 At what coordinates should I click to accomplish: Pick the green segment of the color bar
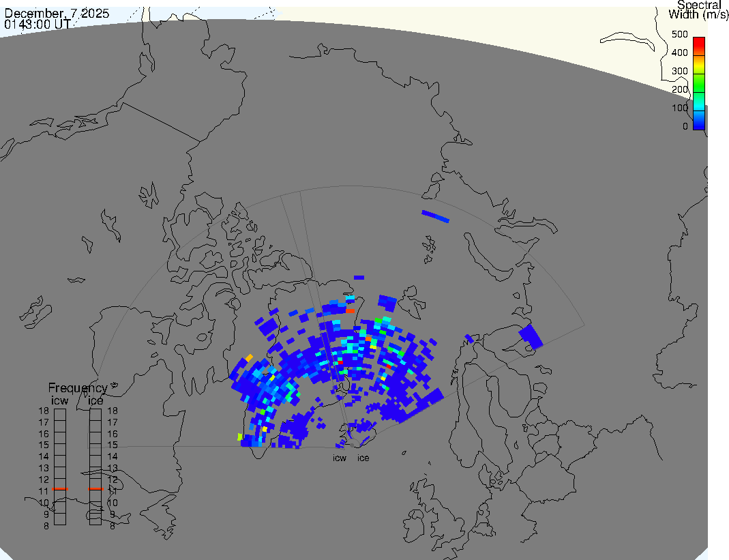(699, 84)
